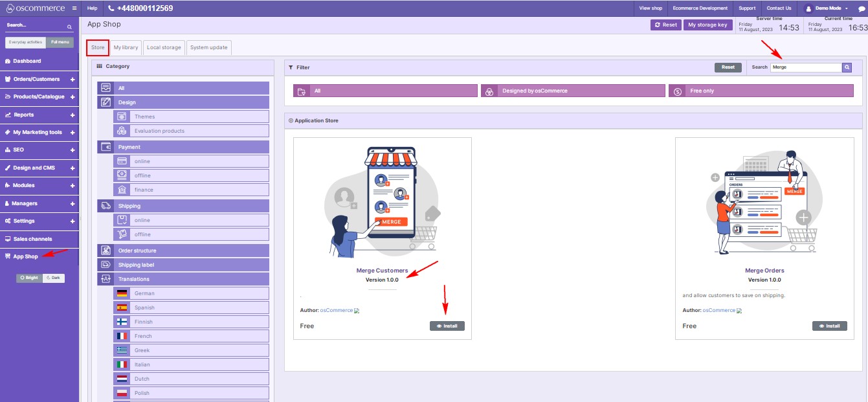Filter apps by Free only
The width and height of the screenshot is (868, 402).
click(x=761, y=91)
